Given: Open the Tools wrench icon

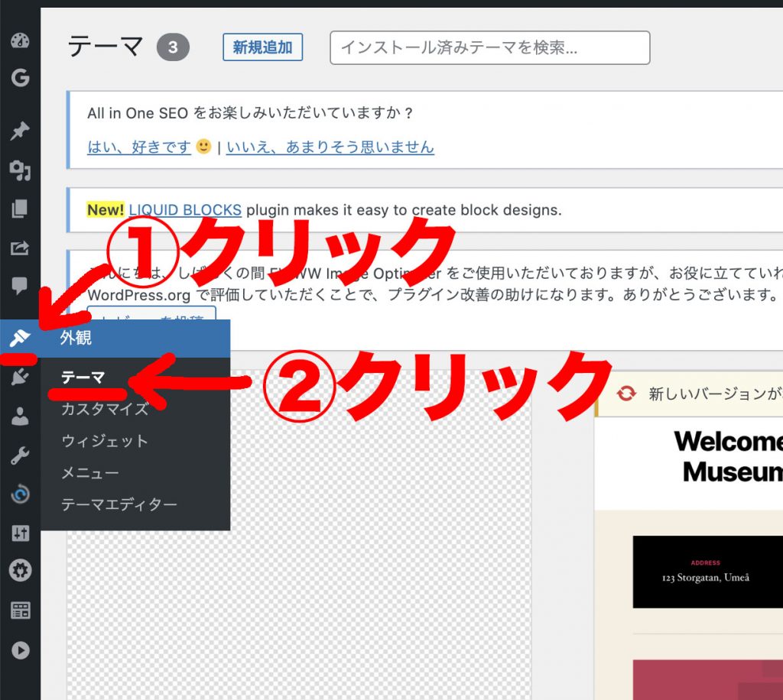Looking at the screenshot, I should (20, 456).
